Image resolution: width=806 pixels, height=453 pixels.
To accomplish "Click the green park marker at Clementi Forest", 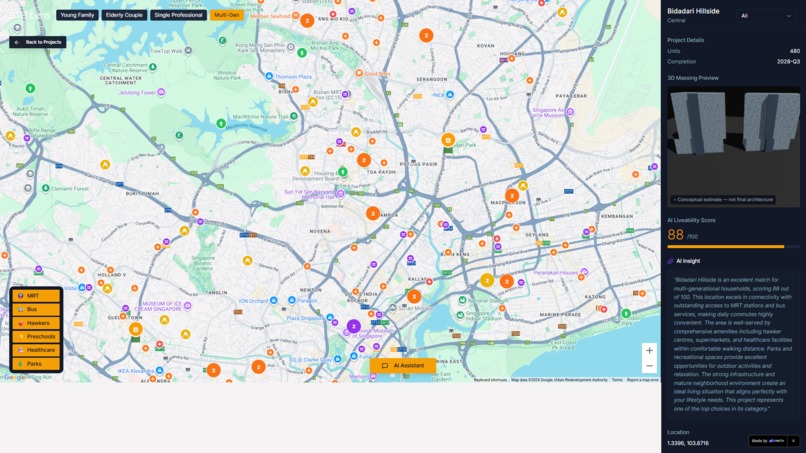I will coord(46,188).
